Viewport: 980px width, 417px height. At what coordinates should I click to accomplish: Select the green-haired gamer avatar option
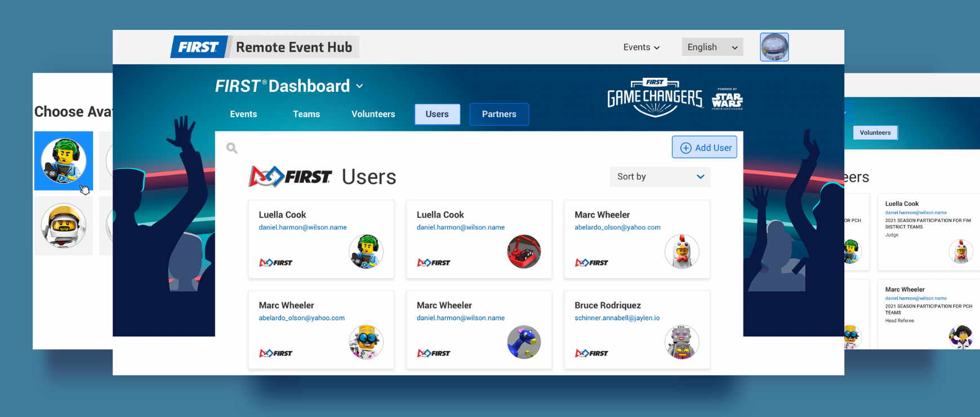tap(64, 161)
